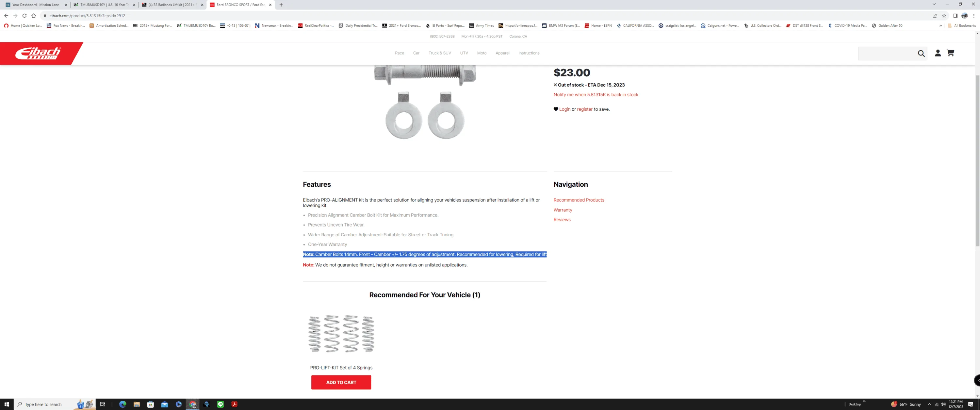Open the shopping cart icon
This screenshot has height=410, width=980.
click(950, 53)
